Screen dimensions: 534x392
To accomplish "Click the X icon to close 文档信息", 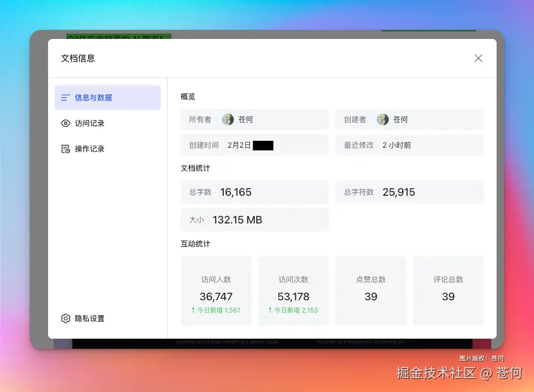I will coord(478,58).
